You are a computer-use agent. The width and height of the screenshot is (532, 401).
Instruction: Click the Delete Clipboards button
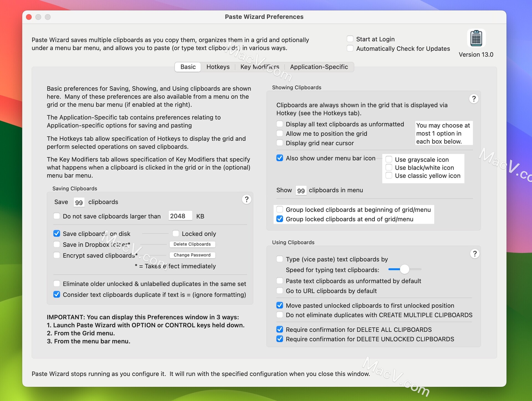[192, 244]
